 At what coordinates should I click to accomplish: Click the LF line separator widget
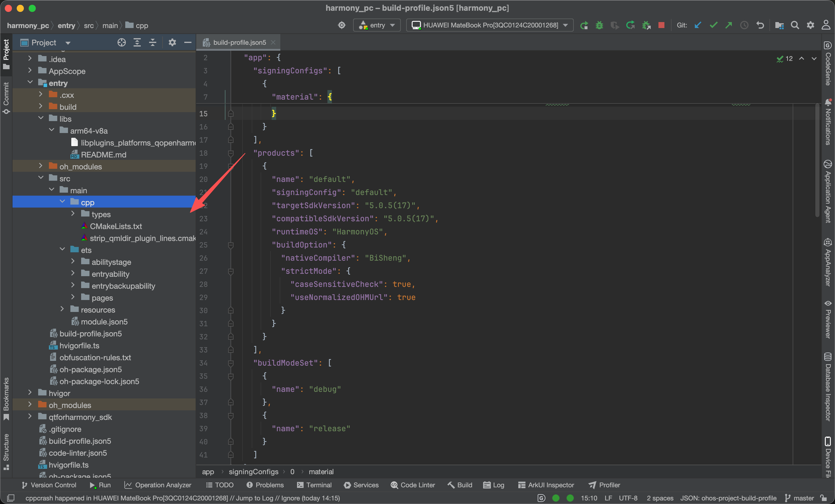click(608, 498)
